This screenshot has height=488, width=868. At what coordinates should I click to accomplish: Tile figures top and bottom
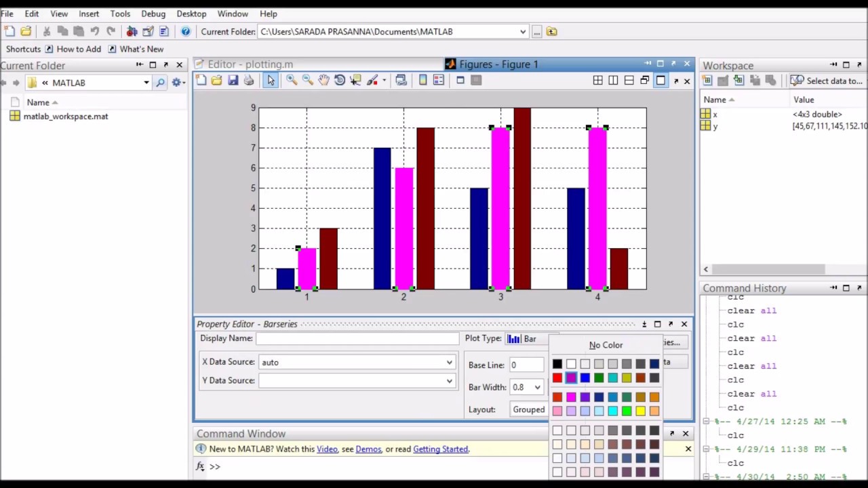(629, 81)
